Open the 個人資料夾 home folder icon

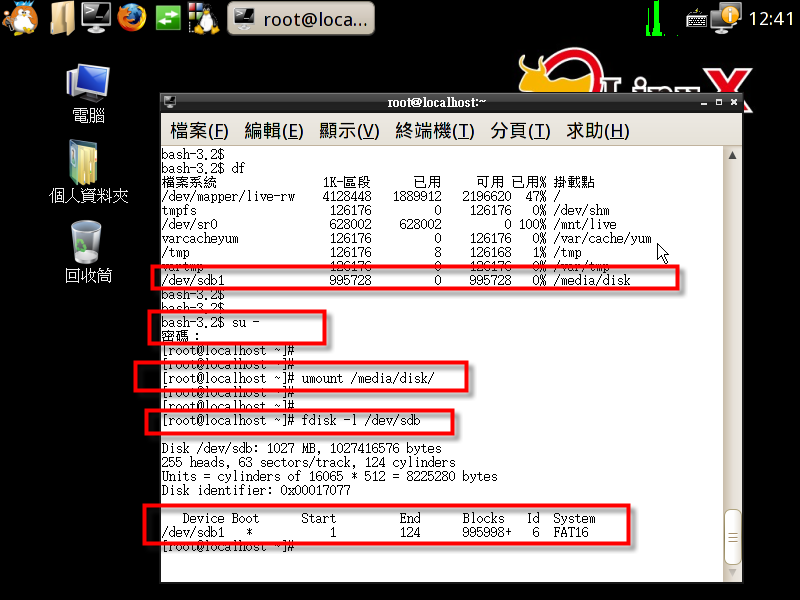click(x=88, y=172)
